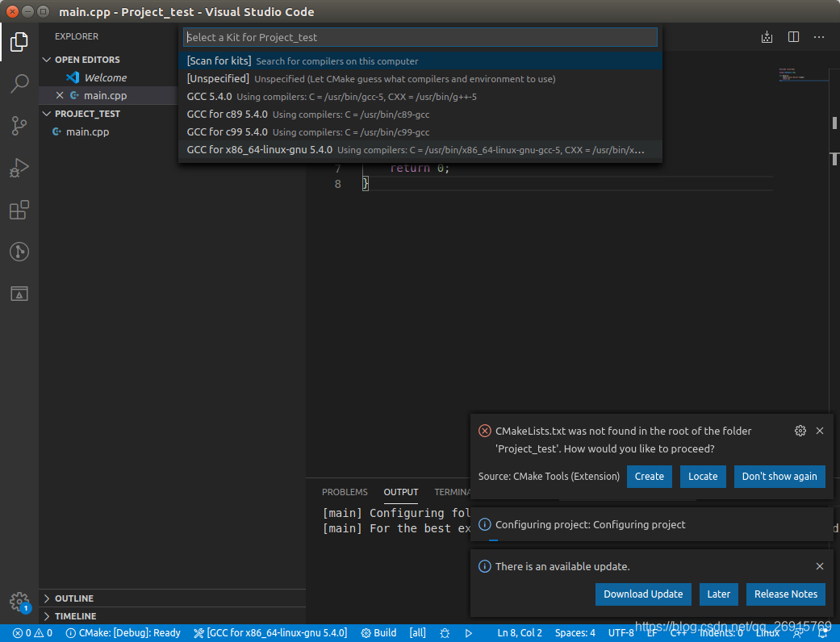Screen dimensions: 840x642
Task: Click Later in update notification
Action: [x=718, y=594]
